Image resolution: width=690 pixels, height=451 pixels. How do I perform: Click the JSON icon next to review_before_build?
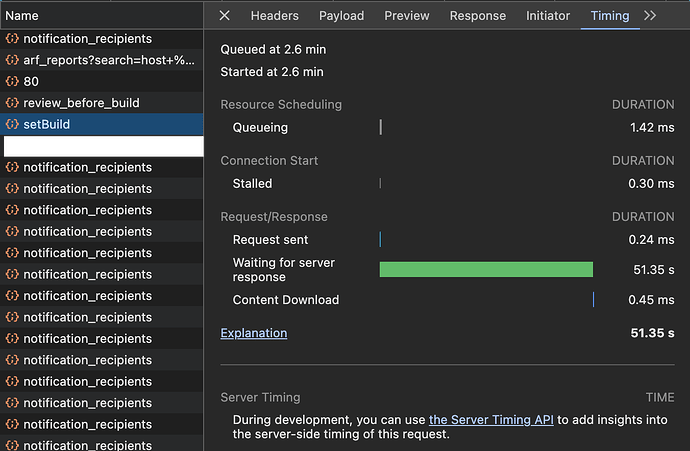[12, 103]
